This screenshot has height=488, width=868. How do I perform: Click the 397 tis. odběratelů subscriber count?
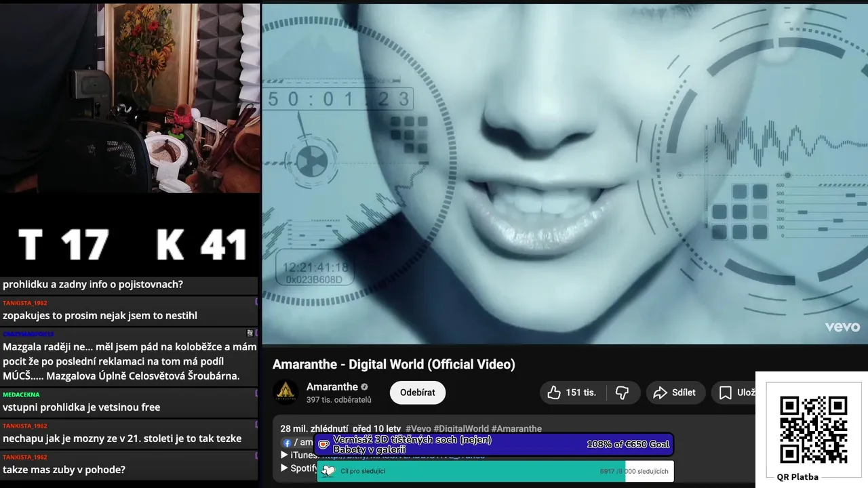[338, 400]
